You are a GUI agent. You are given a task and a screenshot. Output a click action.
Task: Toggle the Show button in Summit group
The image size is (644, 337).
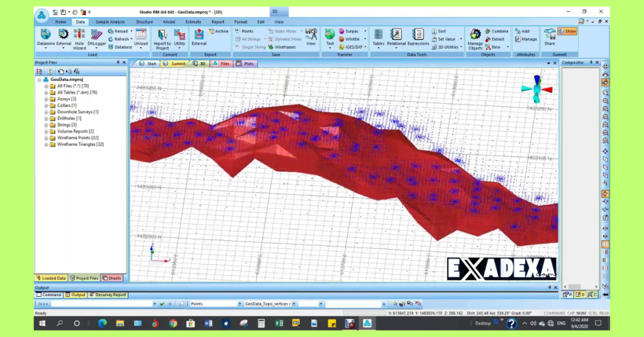(x=567, y=31)
